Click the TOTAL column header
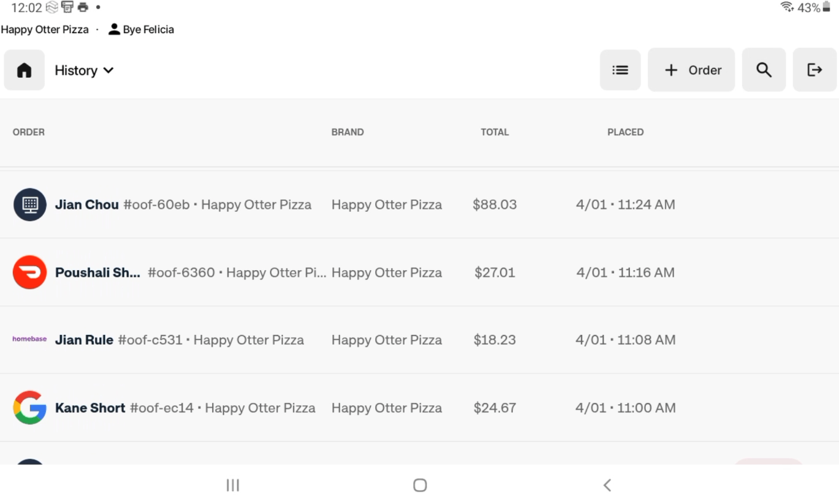839x504 pixels. [x=495, y=132]
